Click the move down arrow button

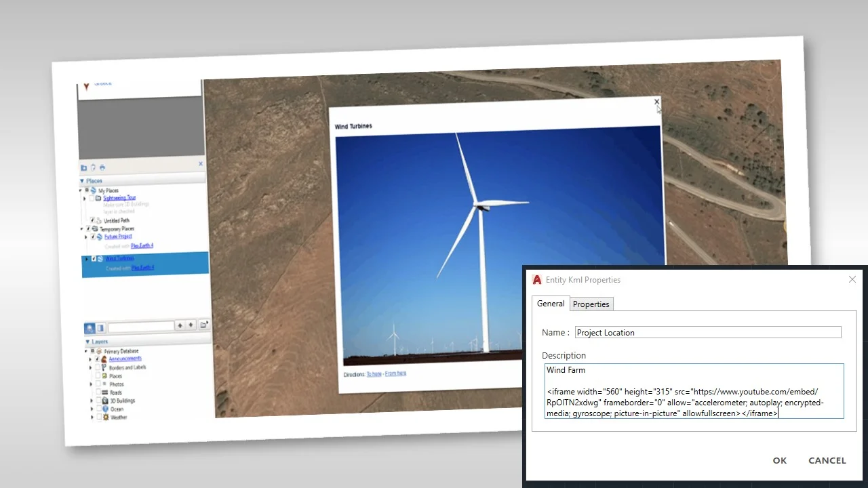tap(191, 325)
